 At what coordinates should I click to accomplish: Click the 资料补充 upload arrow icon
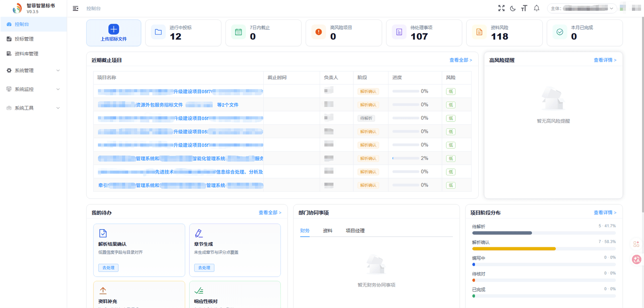(103, 290)
